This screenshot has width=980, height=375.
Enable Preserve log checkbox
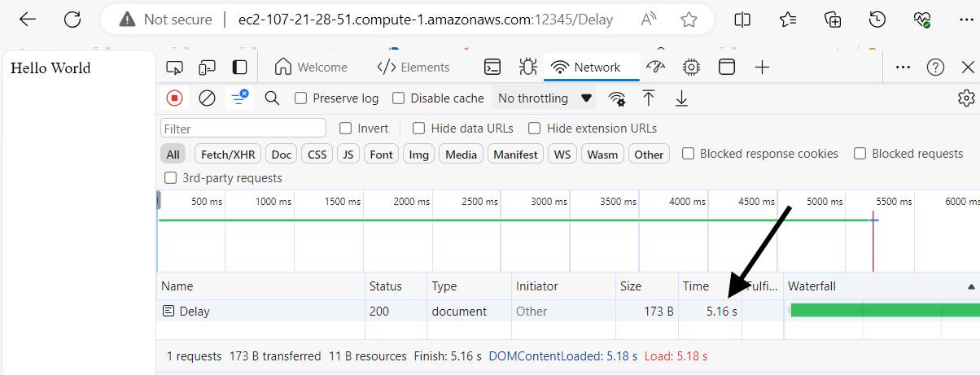pos(301,98)
